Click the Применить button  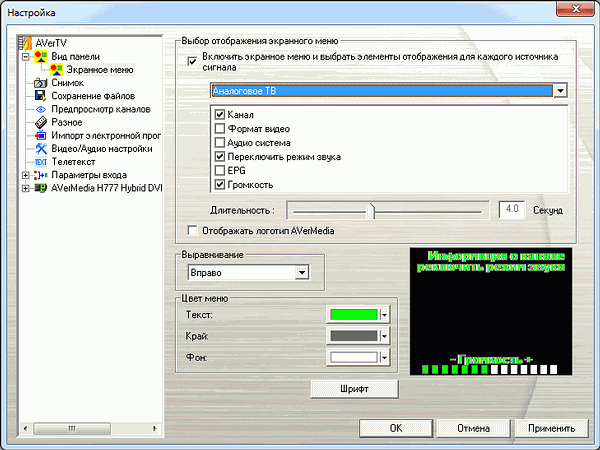click(x=551, y=428)
